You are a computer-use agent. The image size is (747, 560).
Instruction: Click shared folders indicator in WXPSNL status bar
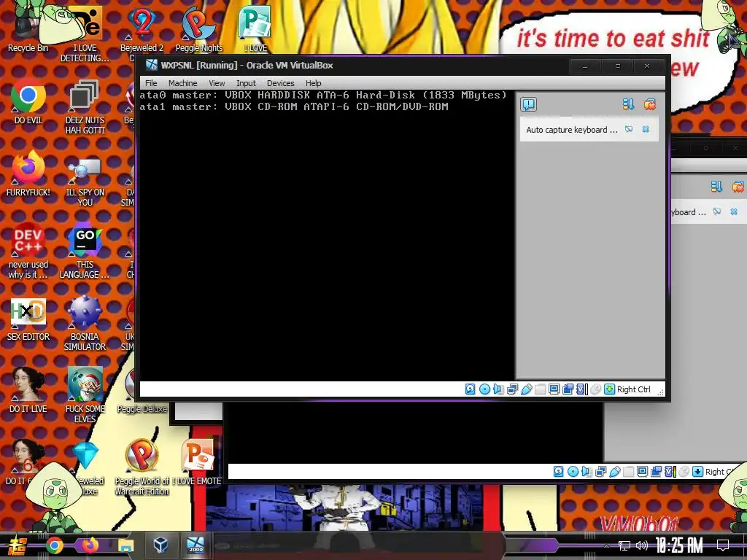[541, 389]
